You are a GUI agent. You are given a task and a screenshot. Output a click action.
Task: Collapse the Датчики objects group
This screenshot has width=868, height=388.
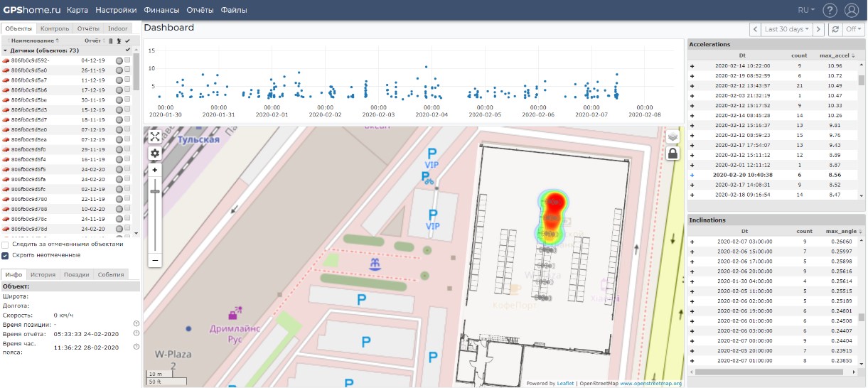6,50
